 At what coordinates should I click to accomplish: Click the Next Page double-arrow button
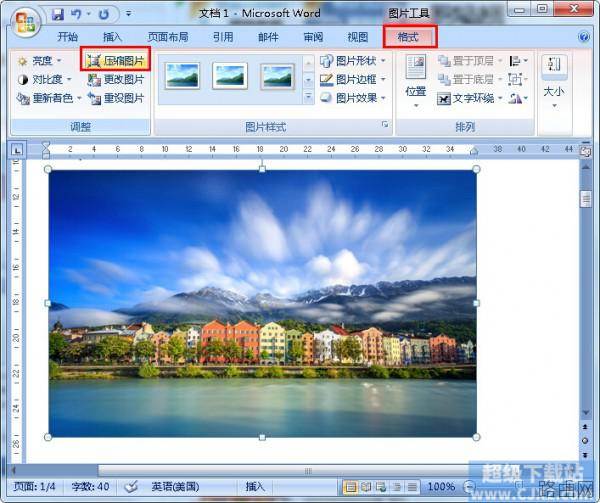[x=585, y=454]
